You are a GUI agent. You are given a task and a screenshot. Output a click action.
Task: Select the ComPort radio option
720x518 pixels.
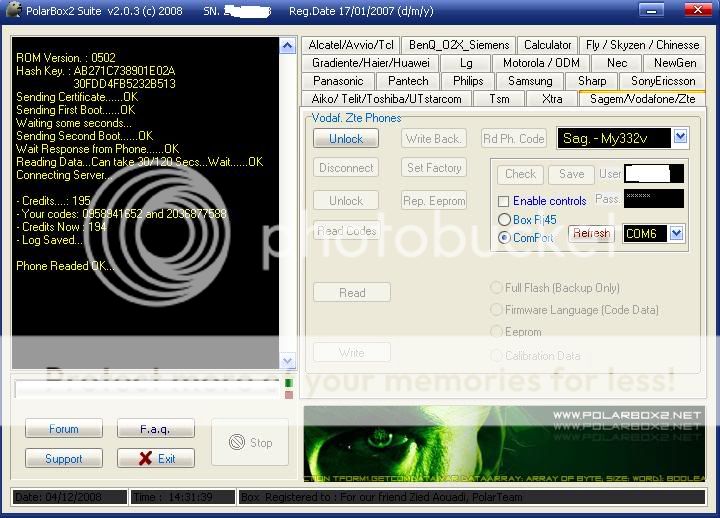coord(504,237)
